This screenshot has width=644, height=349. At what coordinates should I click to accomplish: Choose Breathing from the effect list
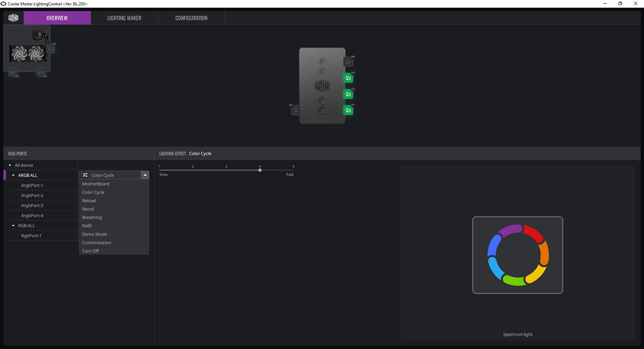[114, 218]
